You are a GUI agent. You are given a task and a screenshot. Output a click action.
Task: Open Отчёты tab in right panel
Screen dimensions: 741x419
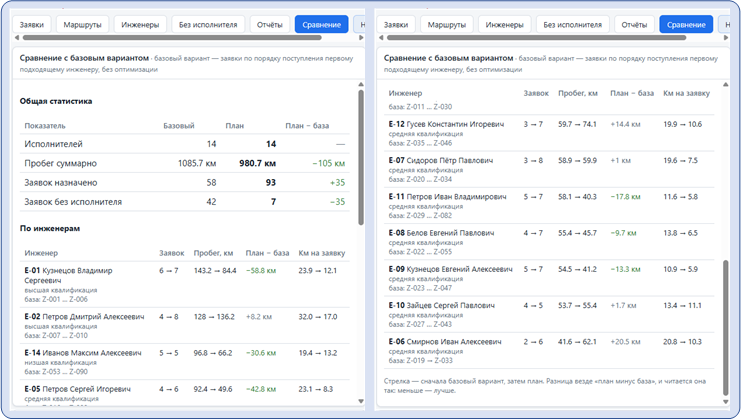click(634, 25)
